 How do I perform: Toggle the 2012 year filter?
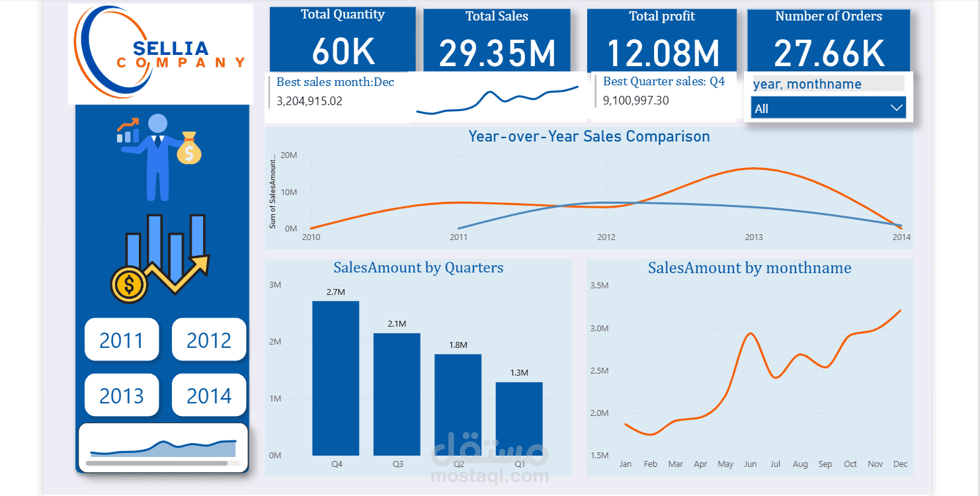pos(209,339)
